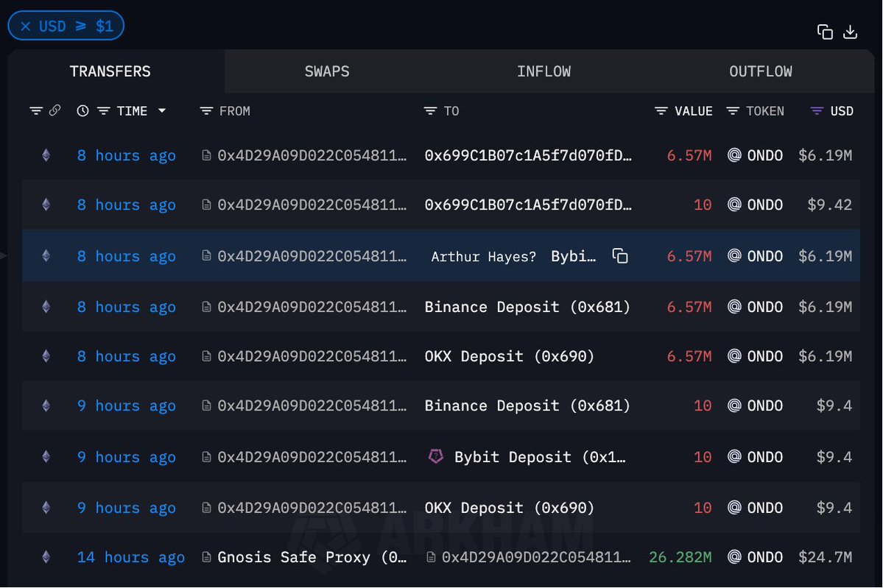Switch to the SWAPS tab

327,71
